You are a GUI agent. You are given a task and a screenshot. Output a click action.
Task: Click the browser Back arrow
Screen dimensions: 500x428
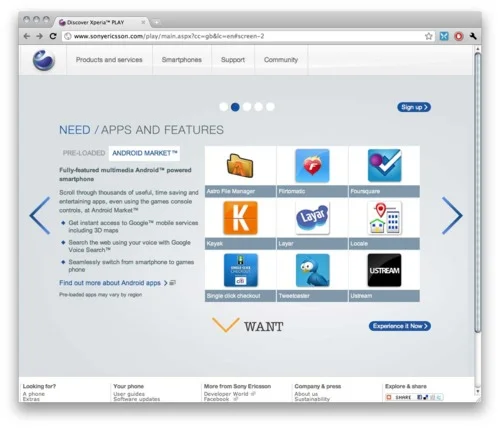click(x=27, y=36)
